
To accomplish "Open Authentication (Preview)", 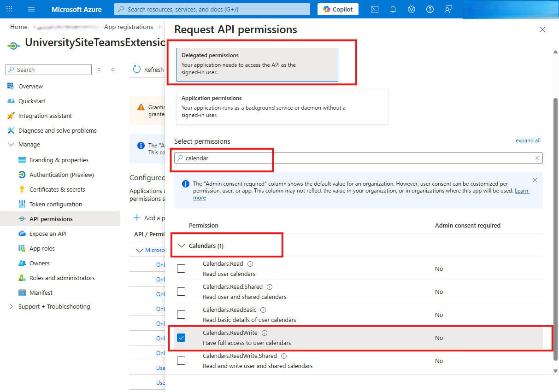I will pyautogui.click(x=62, y=175).
